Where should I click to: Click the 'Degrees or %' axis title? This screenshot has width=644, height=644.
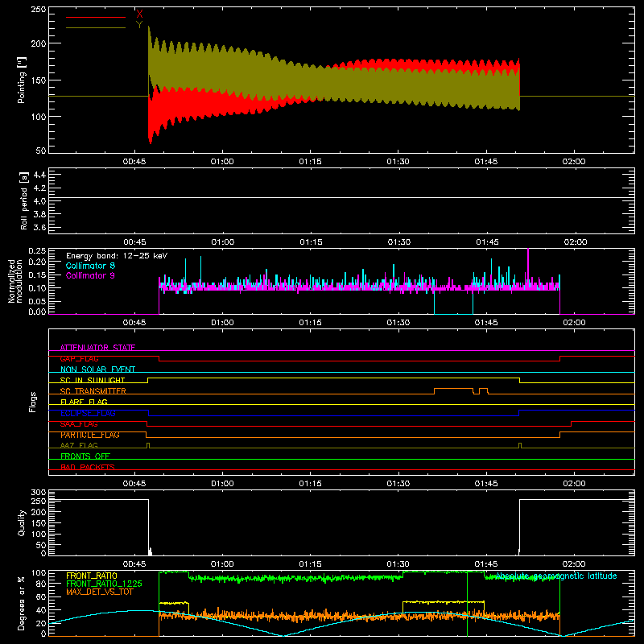pyautogui.click(x=22, y=604)
